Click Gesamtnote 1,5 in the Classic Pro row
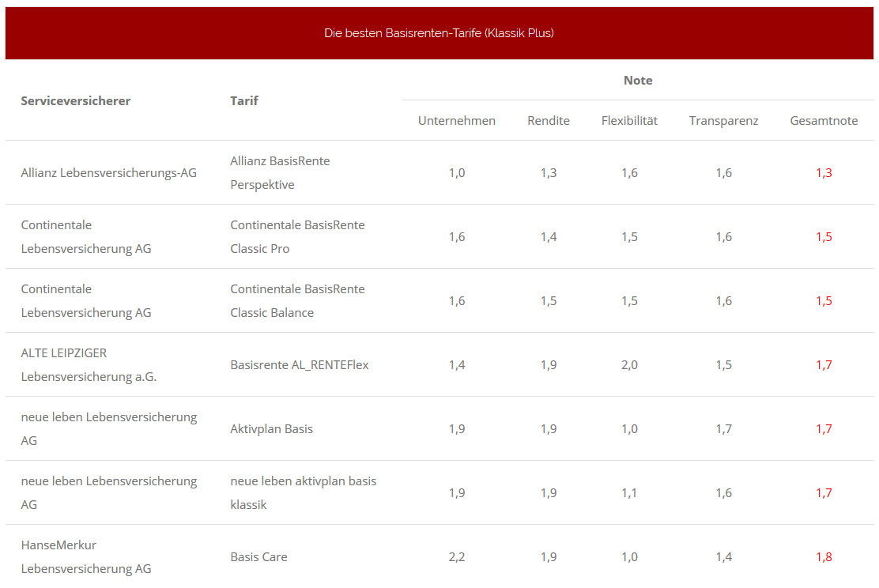The image size is (879, 588). click(824, 236)
